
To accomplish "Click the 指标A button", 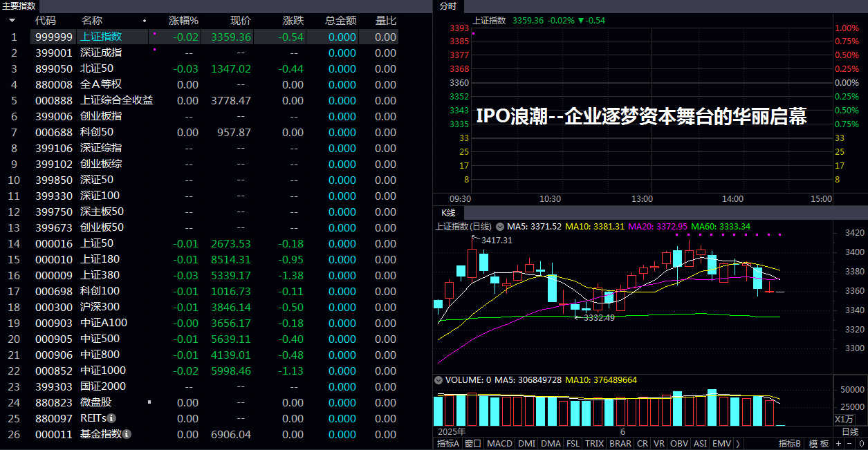I will pos(448,444).
